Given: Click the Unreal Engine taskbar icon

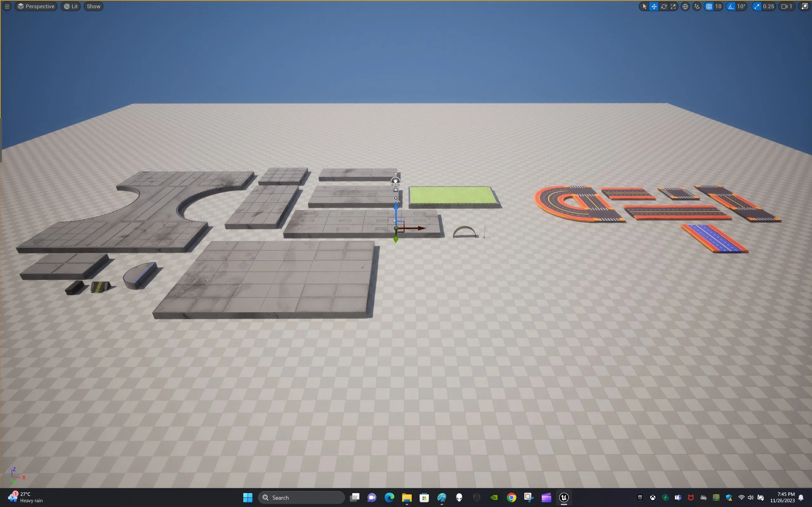Looking at the screenshot, I should [x=564, y=497].
